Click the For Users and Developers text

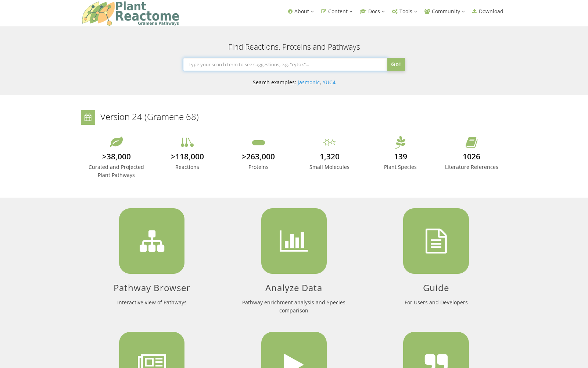click(x=436, y=302)
